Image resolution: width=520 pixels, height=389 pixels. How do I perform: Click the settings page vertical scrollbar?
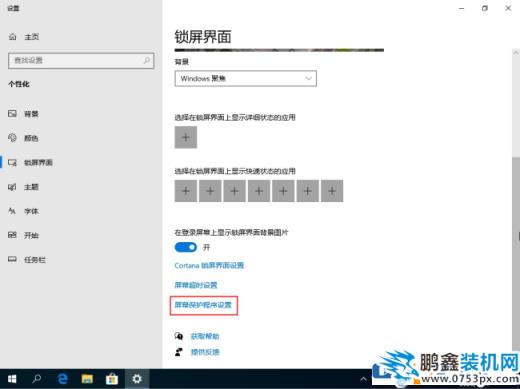point(516,252)
